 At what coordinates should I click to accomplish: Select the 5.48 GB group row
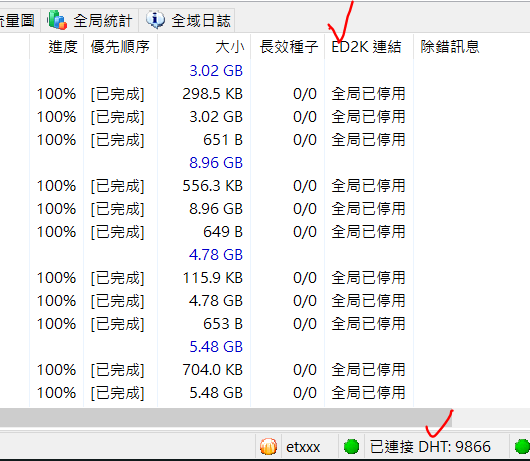(x=265, y=347)
